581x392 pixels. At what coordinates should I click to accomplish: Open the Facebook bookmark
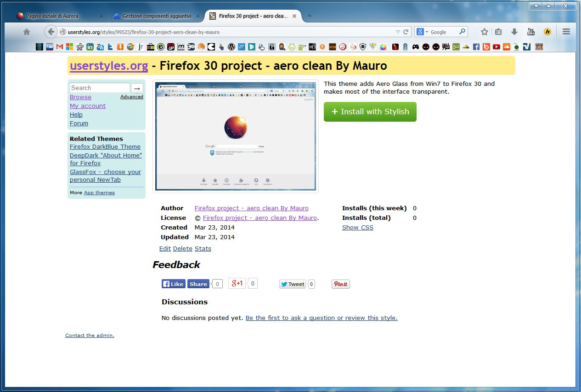pos(476,46)
